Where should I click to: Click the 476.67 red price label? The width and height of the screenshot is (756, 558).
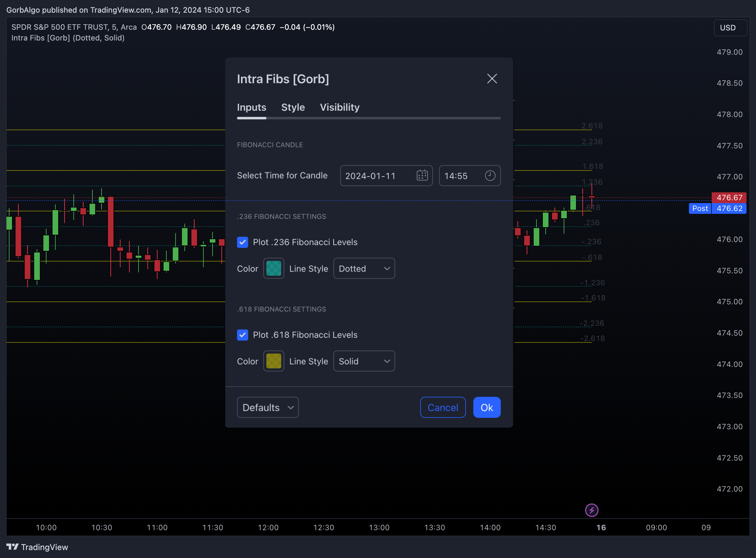[728, 198]
